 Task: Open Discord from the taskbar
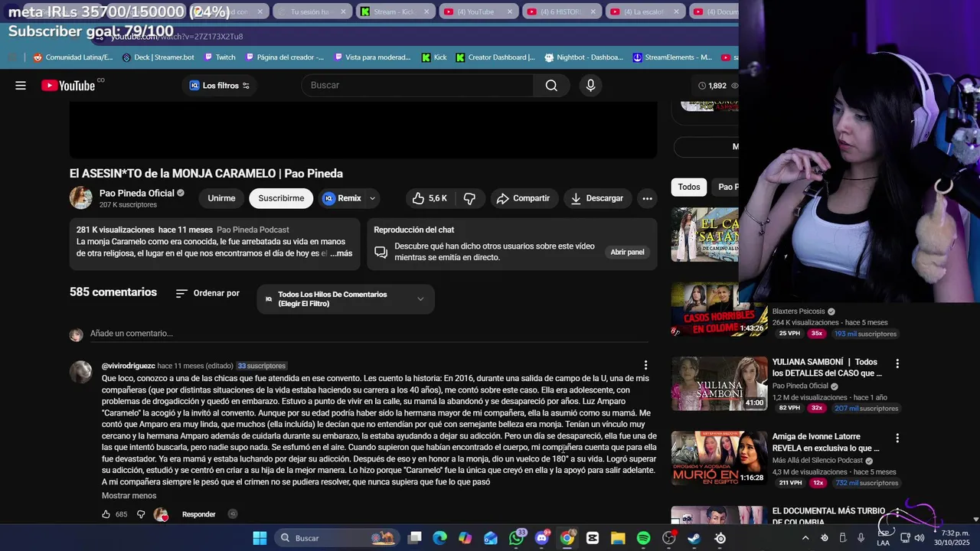tap(542, 538)
